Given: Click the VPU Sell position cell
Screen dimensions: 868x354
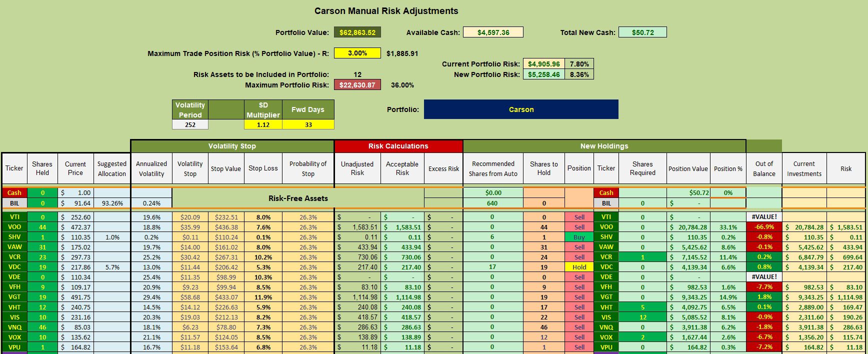Looking at the screenshot, I should [579, 347].
